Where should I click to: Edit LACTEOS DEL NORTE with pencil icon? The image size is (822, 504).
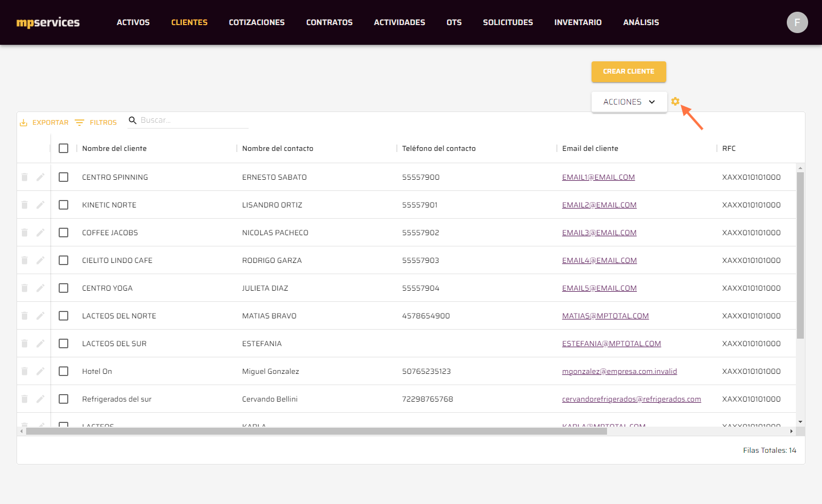pyautogui.click(x=40, y=316)
